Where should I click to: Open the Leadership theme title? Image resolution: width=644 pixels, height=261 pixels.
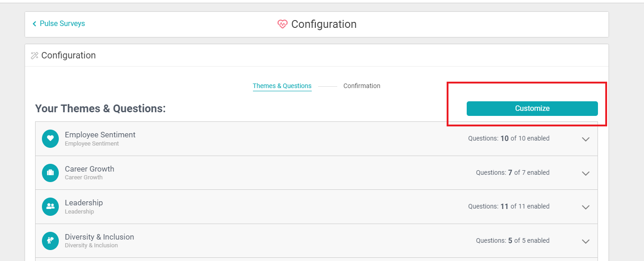pos(84,203)
